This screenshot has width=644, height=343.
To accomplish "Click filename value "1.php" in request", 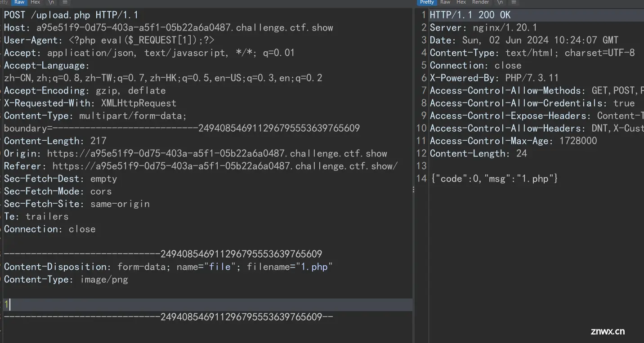I will (x=314, y=267).
